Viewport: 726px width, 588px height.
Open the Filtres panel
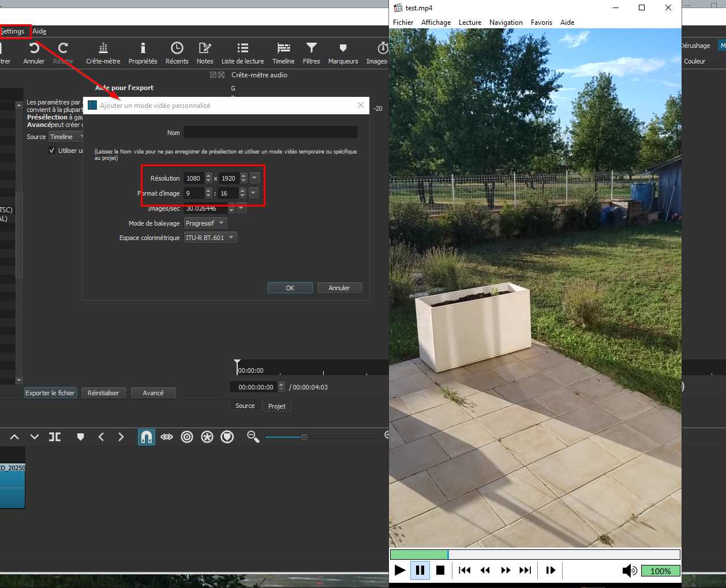311,53
